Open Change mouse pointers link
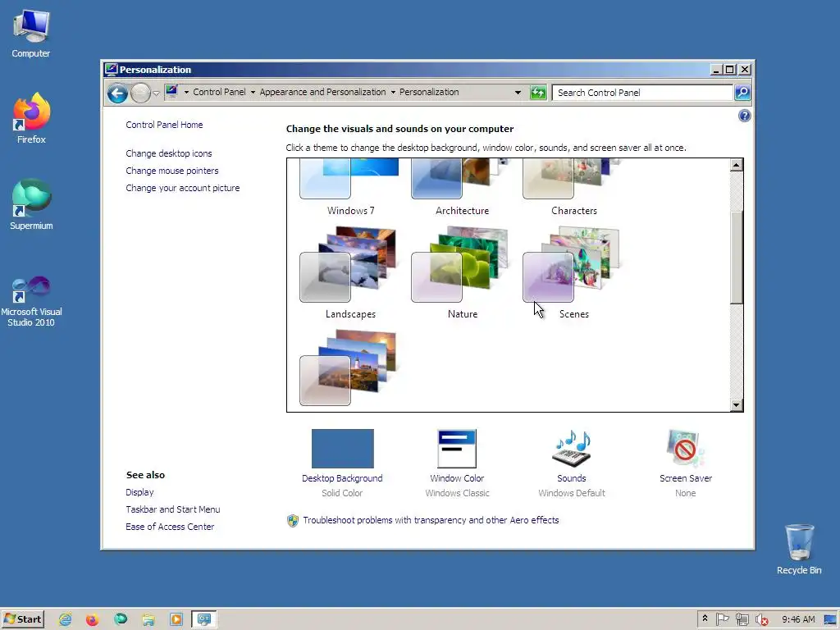Image resolution: width=840 pixels, height=630 pixels. pos(172,171)
